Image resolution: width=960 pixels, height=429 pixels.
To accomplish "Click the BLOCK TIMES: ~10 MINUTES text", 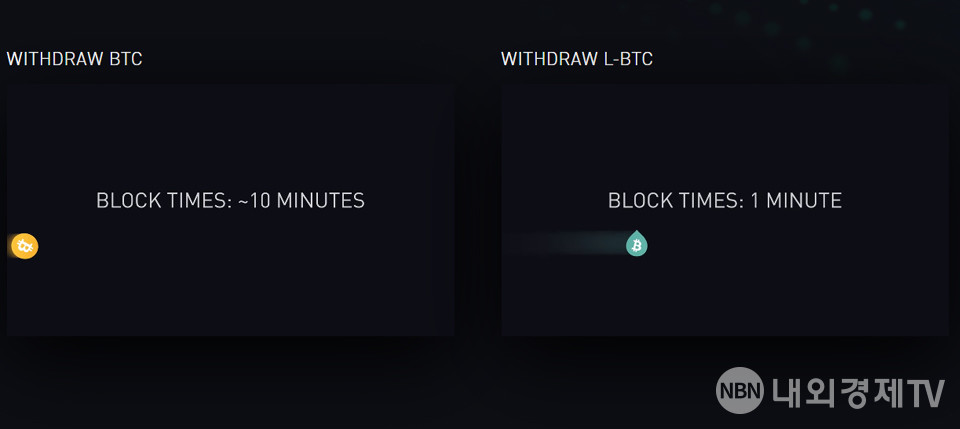I will (x=230, y=201).
